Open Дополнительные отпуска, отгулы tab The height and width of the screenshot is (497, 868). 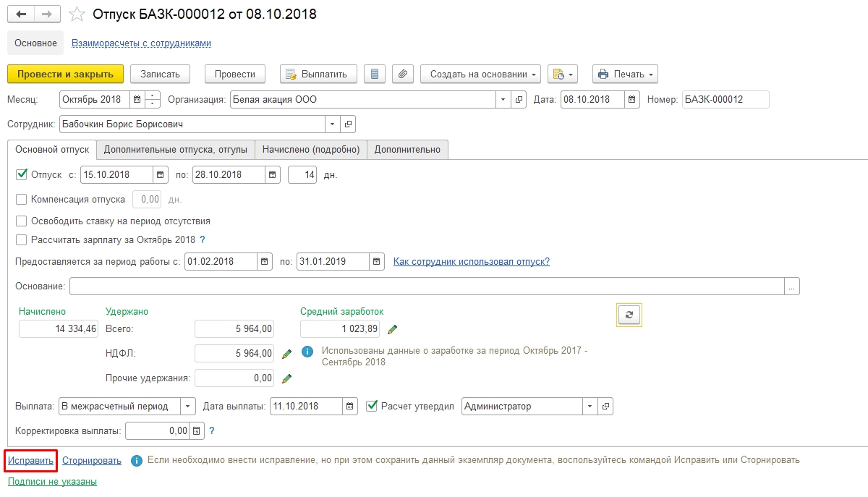(x=176, y=150)
